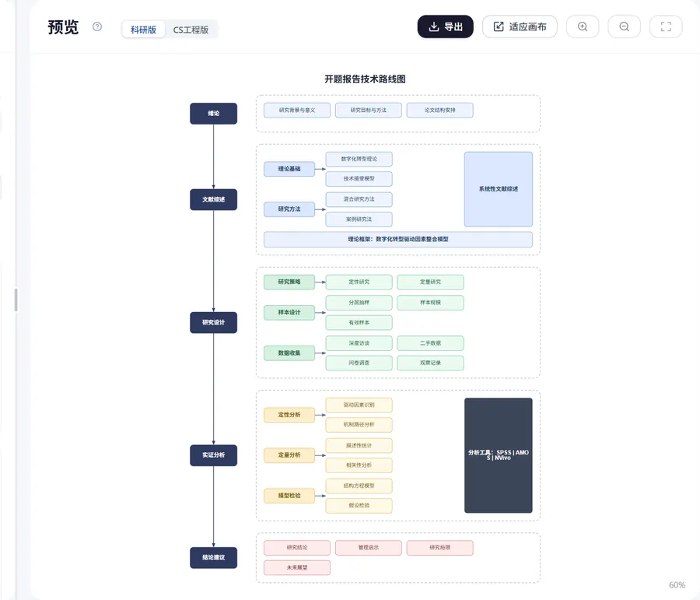Image resolution: width=700 pixels, height=600 pixels.
Task: Click the 混合研究方法 box
Action: tap(359, 199)
